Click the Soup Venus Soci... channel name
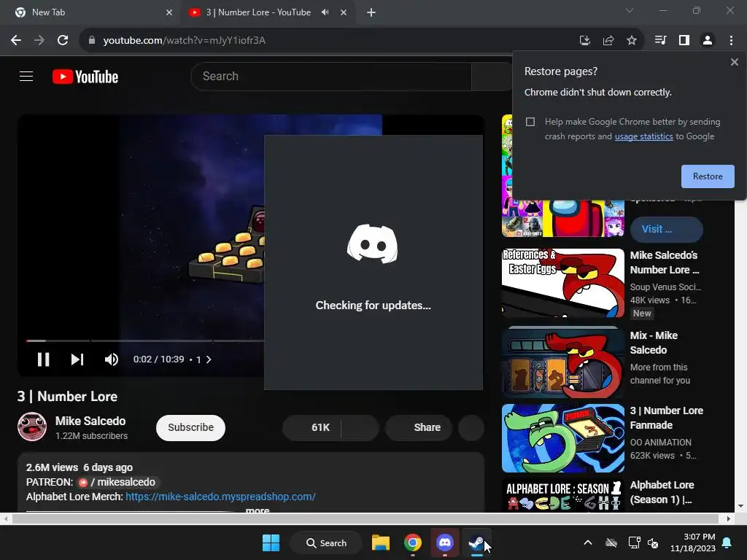The width and height of the screenshot is (747, 560). (665, 287)
